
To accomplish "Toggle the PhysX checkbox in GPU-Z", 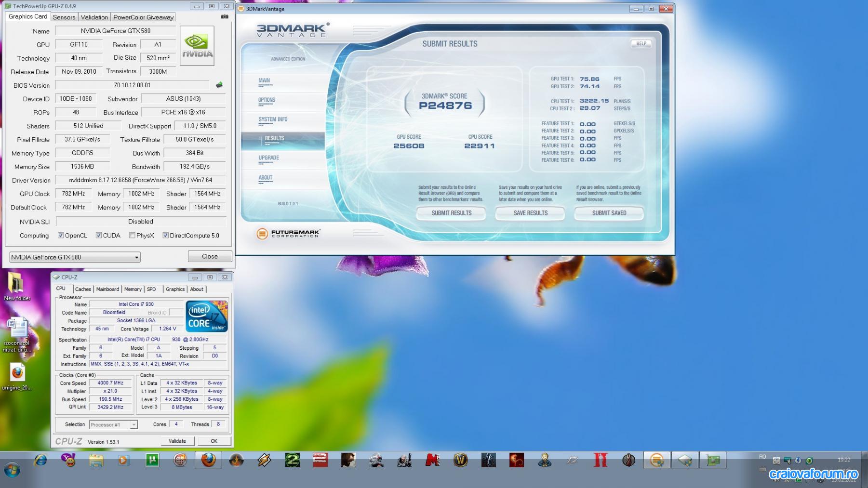I will (x=132, y=236).
